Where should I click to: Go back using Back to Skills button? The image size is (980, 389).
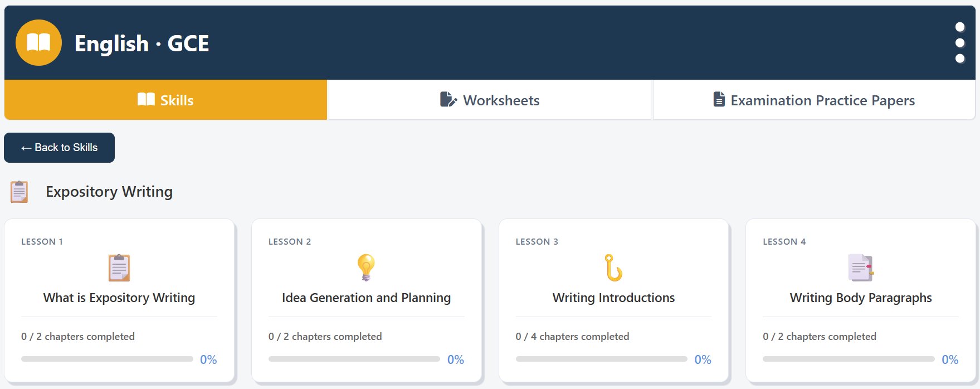click(59, 148)
